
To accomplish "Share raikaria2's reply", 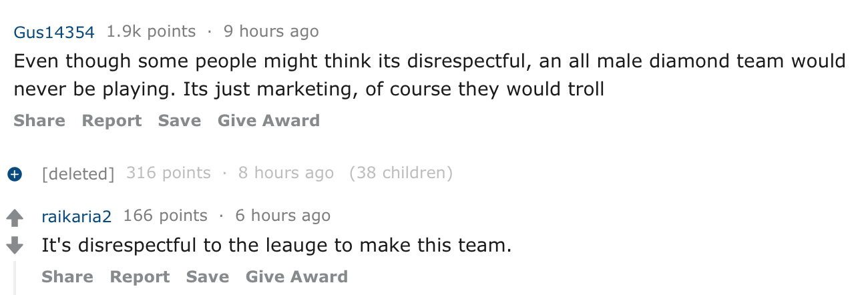I will (67, 277).
